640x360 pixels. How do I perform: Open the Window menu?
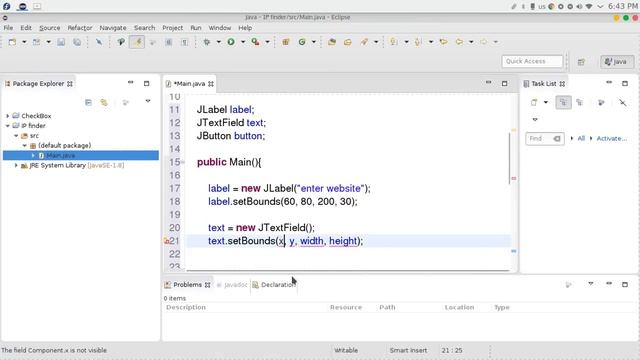[220, 28]
